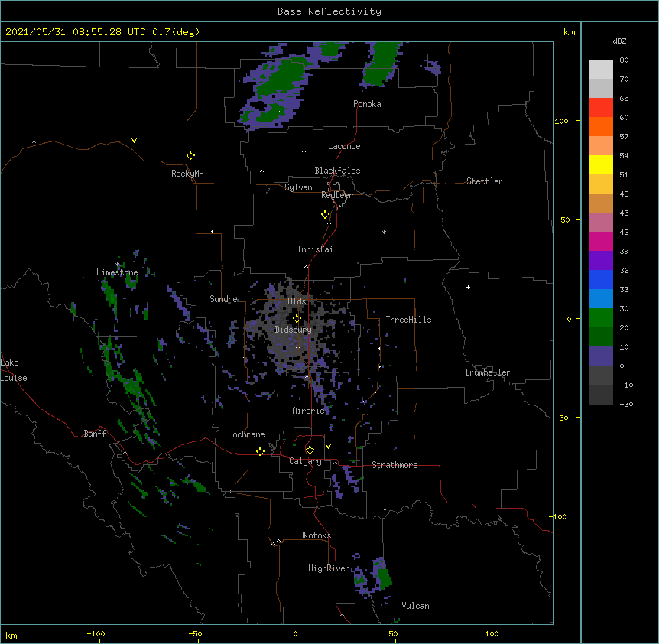Click the -50 tick on the horizontal axis

(x=195, y=633)
